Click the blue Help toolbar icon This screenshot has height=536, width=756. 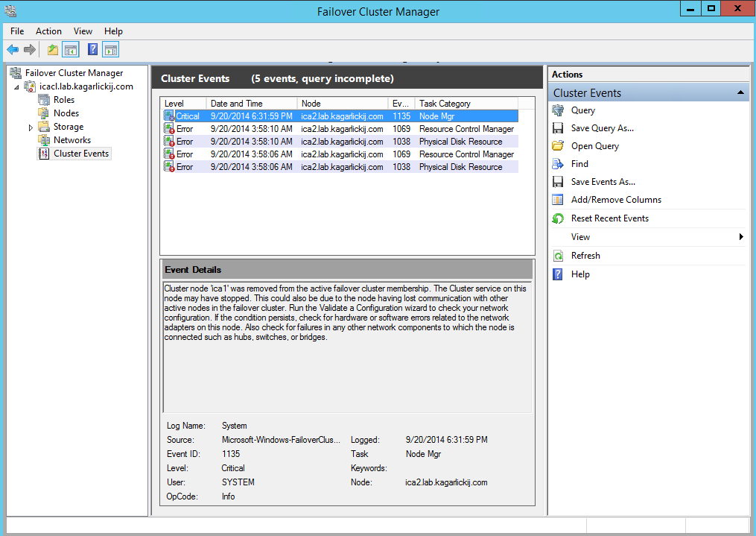(92, 50)
